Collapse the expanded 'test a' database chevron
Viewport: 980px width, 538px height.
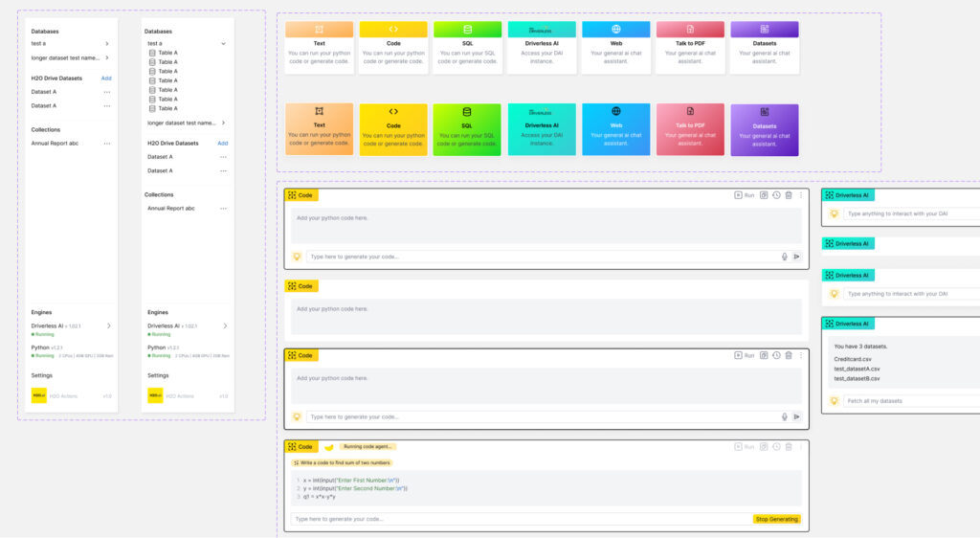[224, 44]
